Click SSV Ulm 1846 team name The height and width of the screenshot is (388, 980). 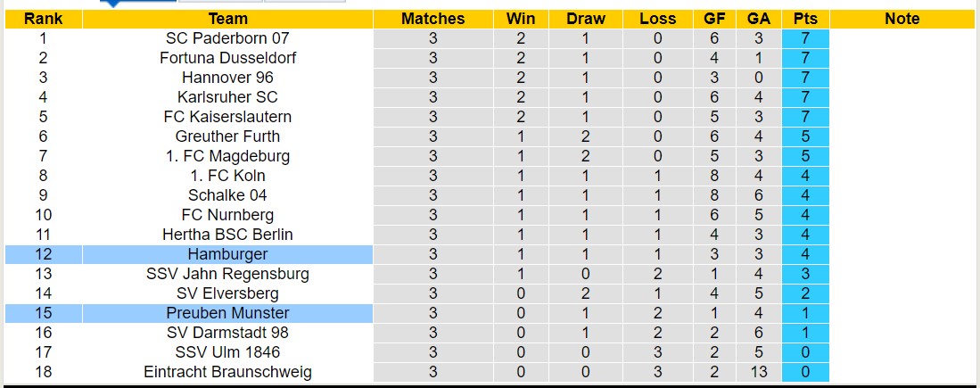tap(227, 352)
